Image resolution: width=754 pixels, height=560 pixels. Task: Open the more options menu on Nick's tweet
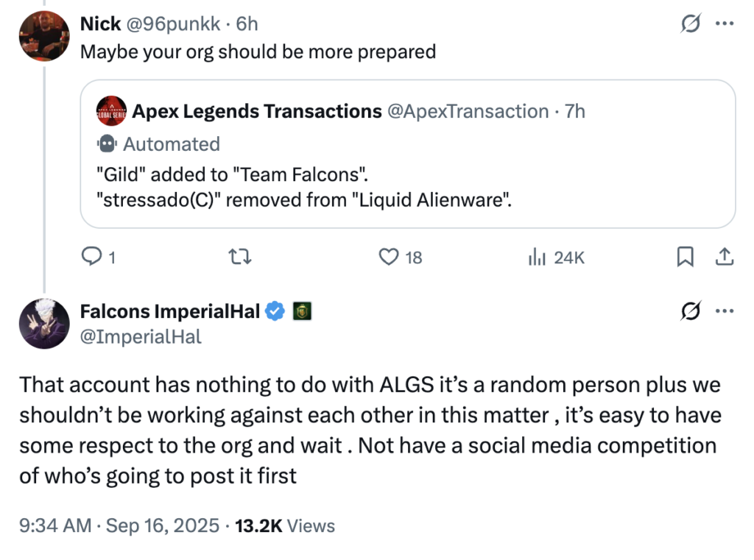click(725, 24)
